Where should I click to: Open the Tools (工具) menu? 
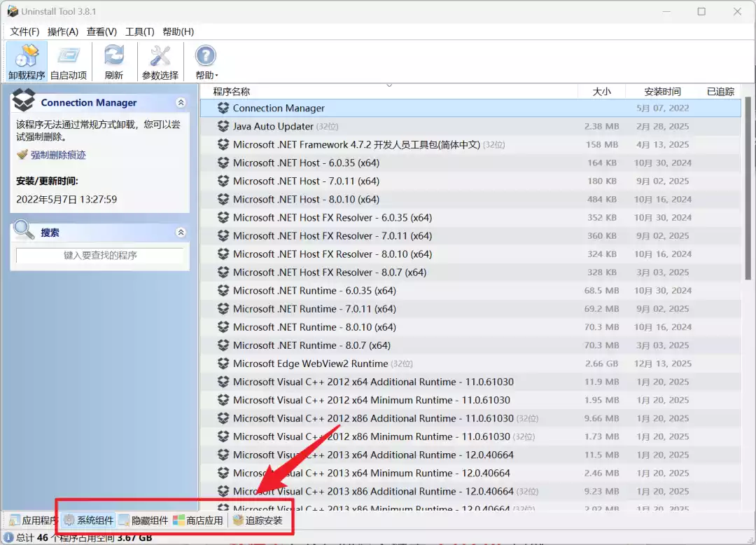coord(139,32)
